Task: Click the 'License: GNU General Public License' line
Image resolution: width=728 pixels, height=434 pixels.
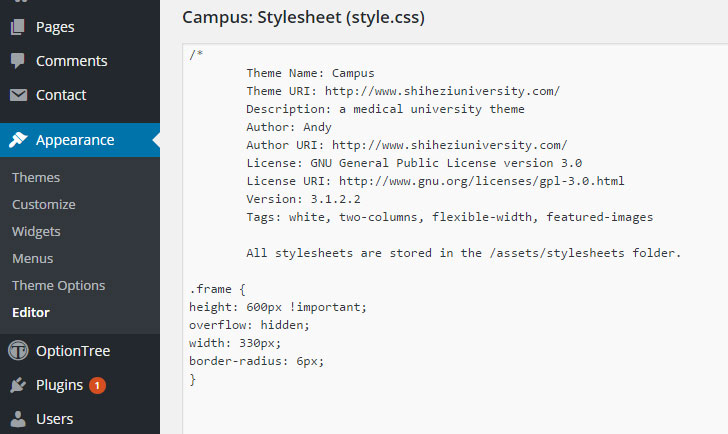Action: 414,163
